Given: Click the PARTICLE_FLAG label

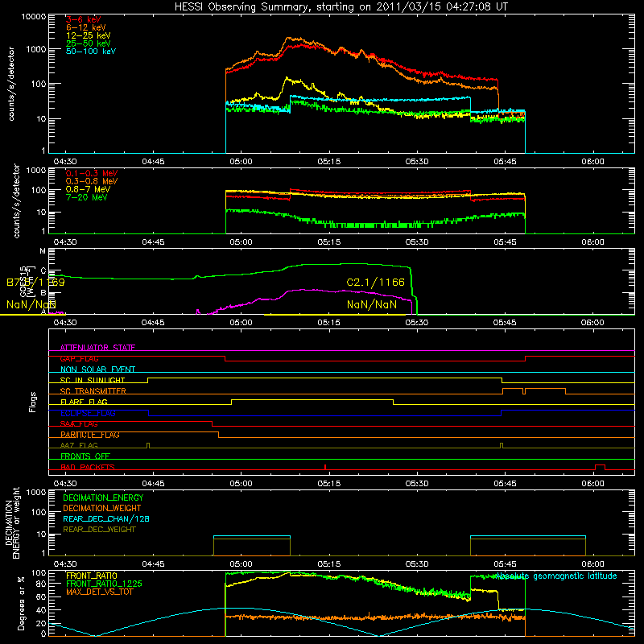Looking at the screenshot, I should tap(90, 434).
